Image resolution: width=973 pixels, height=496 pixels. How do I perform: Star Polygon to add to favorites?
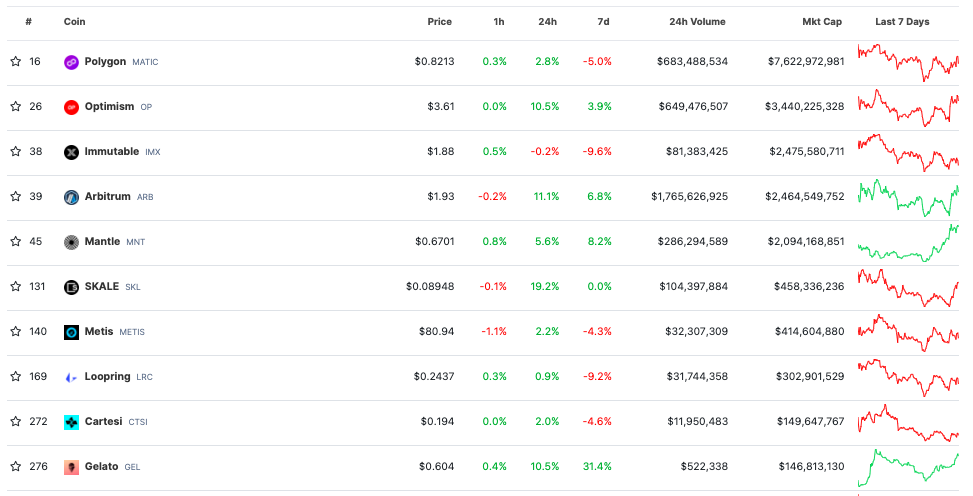click(15, 62)
